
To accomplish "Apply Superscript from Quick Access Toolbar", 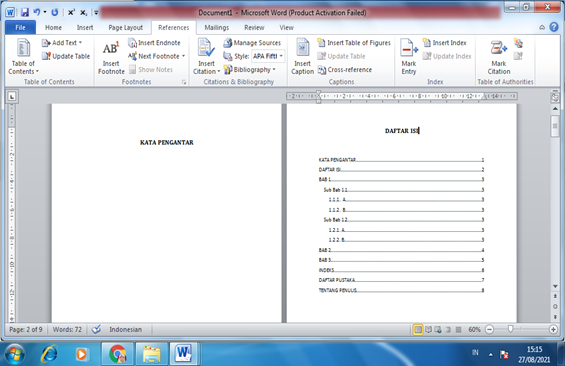I will tap(71, 12).
